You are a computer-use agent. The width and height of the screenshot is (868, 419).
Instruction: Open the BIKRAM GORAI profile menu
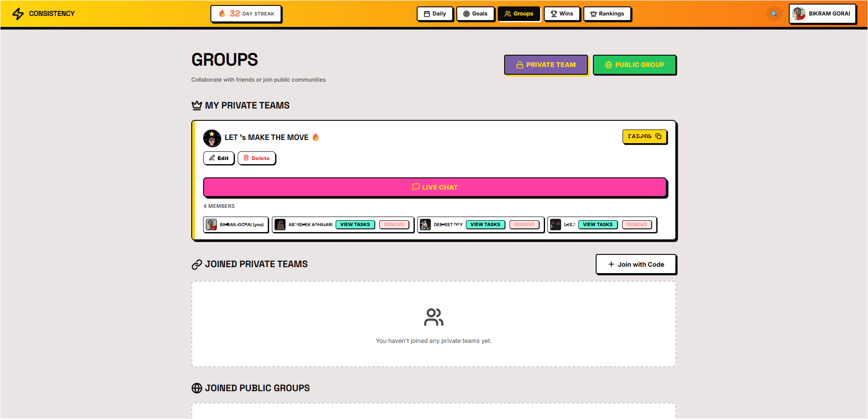(822, 14)
